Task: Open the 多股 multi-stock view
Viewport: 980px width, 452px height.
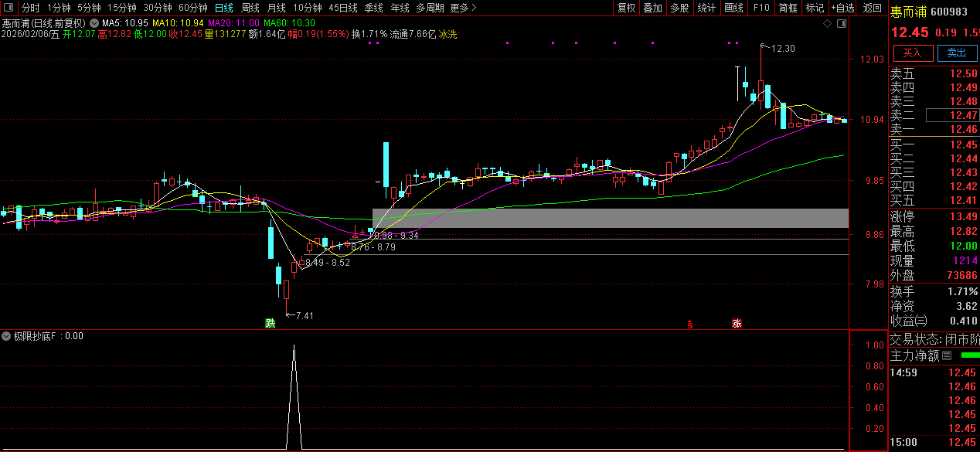Action: pyautogui.click(x=679, y=8)
